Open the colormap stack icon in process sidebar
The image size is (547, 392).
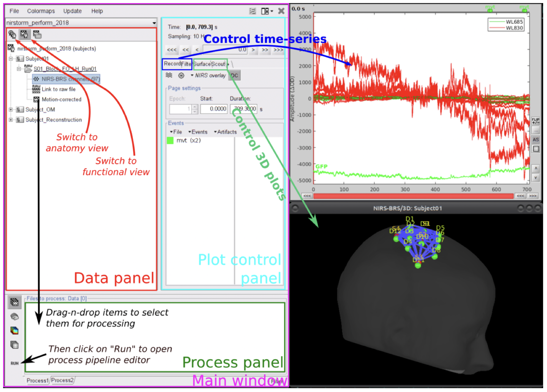(14, 330)
